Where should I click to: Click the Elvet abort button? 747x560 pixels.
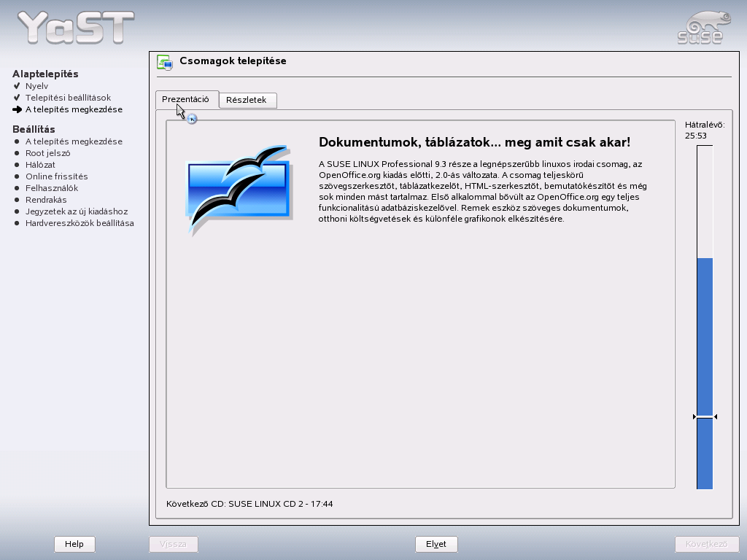coord(436,544)
